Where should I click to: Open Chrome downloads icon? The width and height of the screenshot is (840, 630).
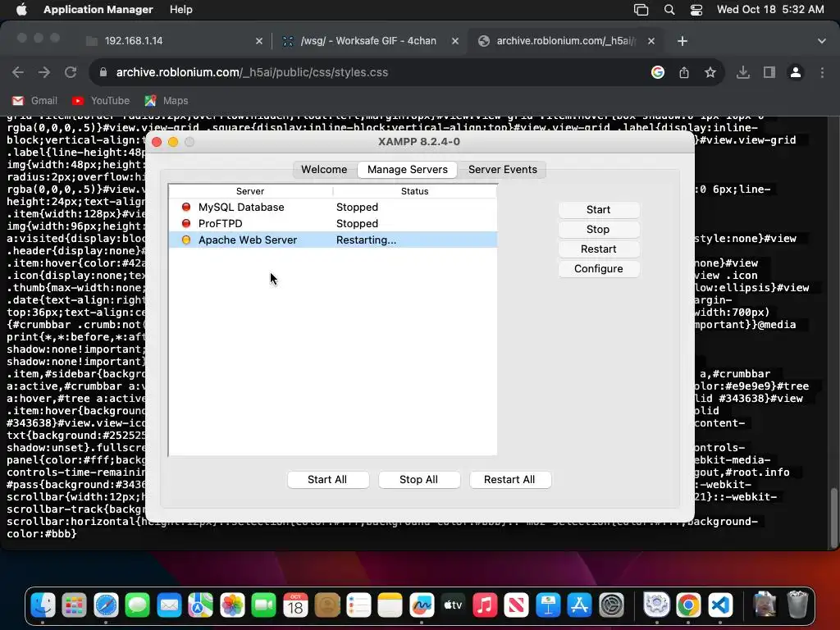[x=743, y=72]
